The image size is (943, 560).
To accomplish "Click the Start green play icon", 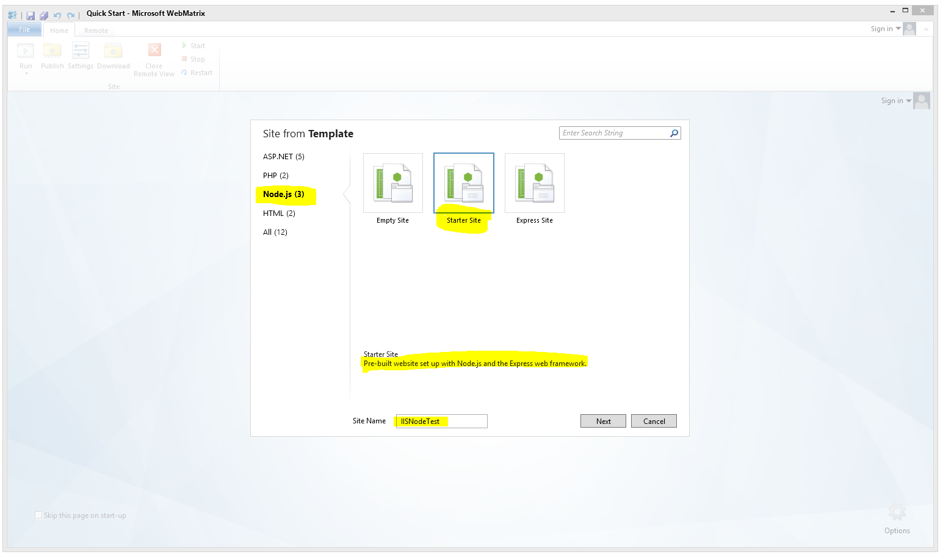I will pos(184,46).
